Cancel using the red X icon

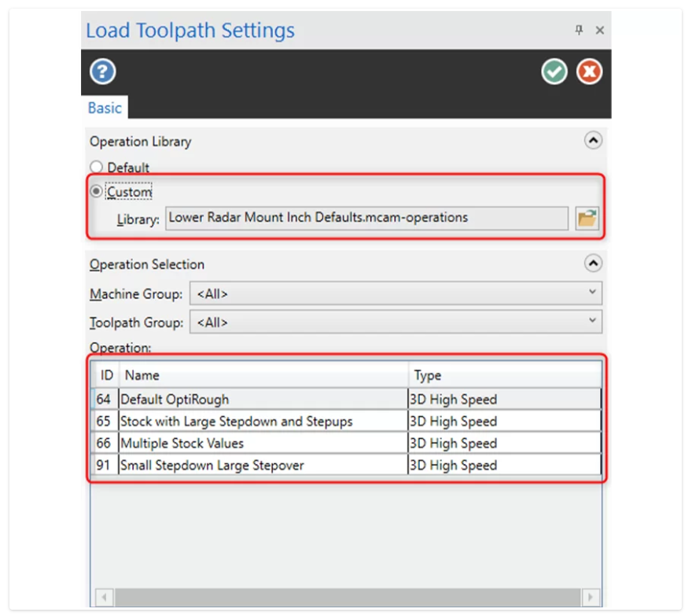tap(589, 72)
